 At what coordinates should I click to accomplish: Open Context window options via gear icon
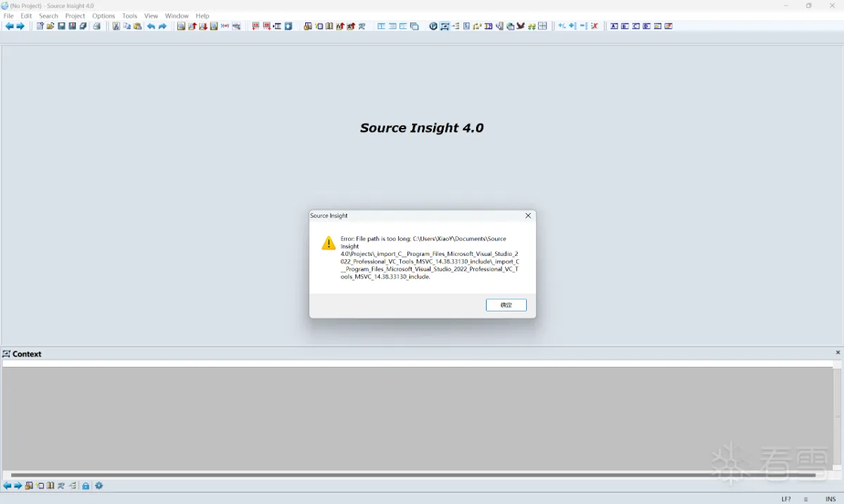point(99,486)
